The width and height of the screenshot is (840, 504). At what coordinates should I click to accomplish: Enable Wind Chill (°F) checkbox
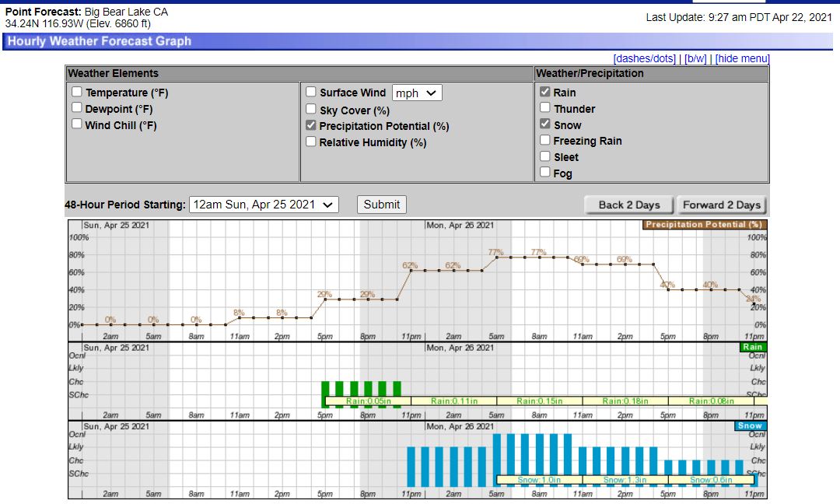[77, 124]
